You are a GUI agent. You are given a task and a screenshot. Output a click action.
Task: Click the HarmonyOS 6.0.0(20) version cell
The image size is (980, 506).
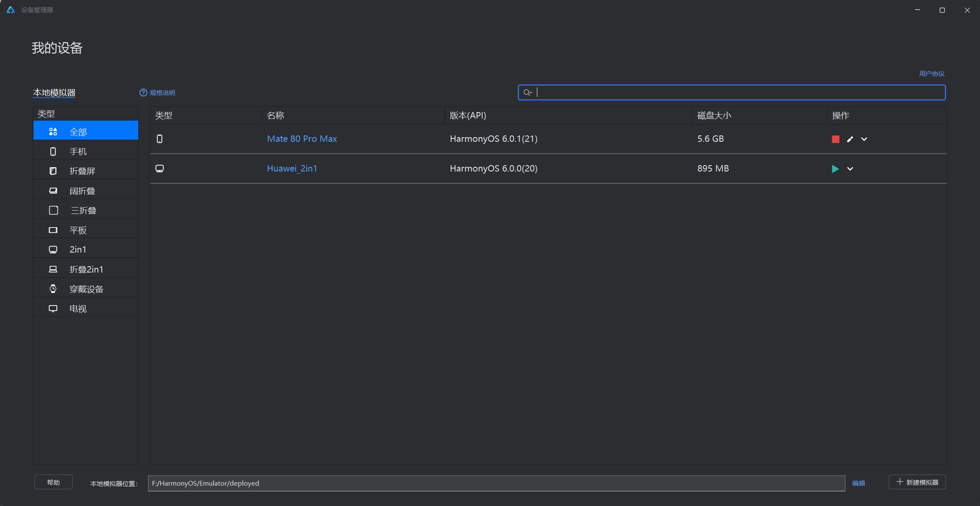click(494, 169)
